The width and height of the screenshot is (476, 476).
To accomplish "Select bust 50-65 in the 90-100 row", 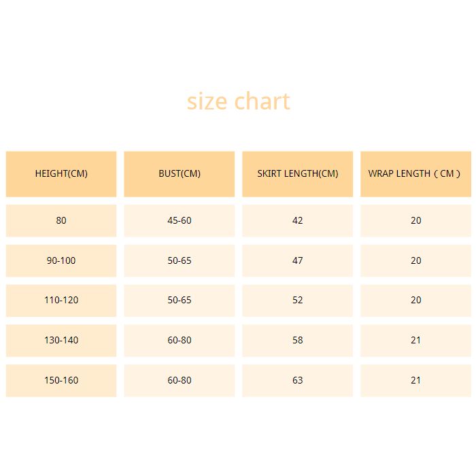I will point(179,260).
